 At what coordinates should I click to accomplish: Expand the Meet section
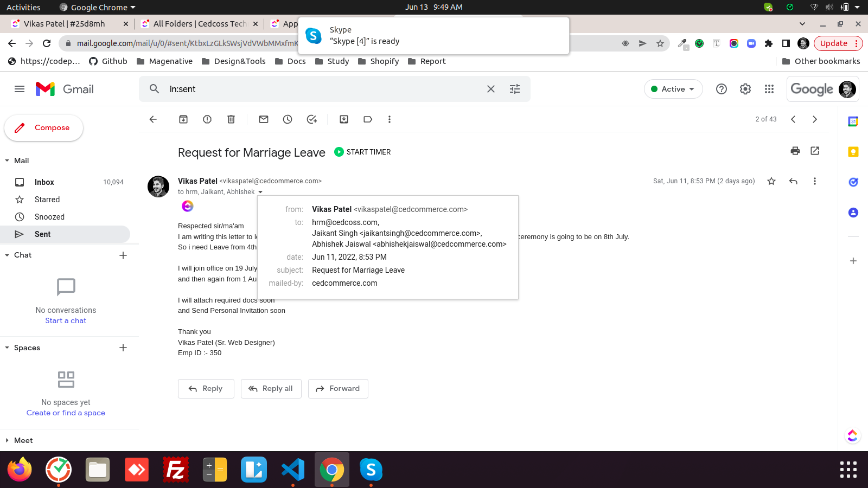7,440
